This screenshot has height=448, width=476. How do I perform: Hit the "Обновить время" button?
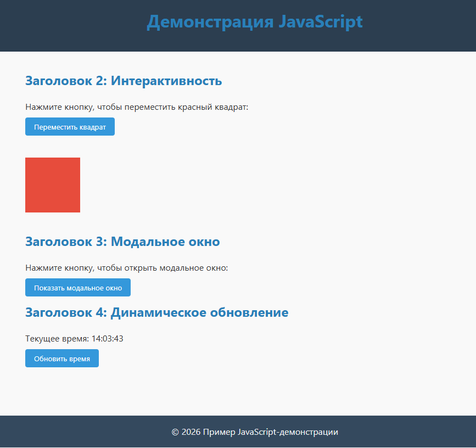[x=62, y=359]
